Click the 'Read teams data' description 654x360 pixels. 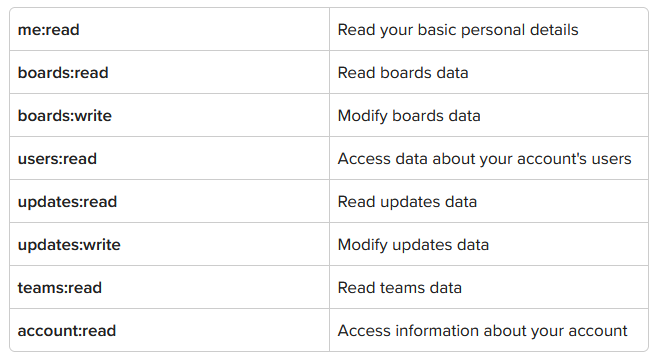click(x=399, y=288)
